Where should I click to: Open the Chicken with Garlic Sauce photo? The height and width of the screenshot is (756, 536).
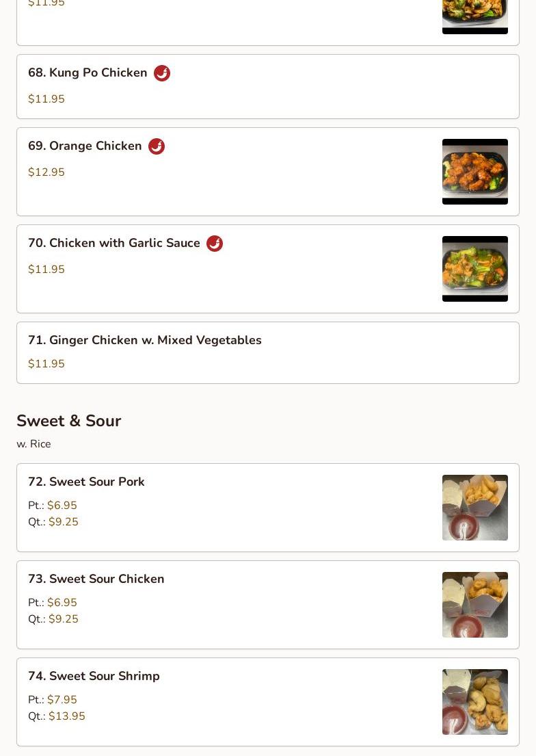(x=474, y=269)
